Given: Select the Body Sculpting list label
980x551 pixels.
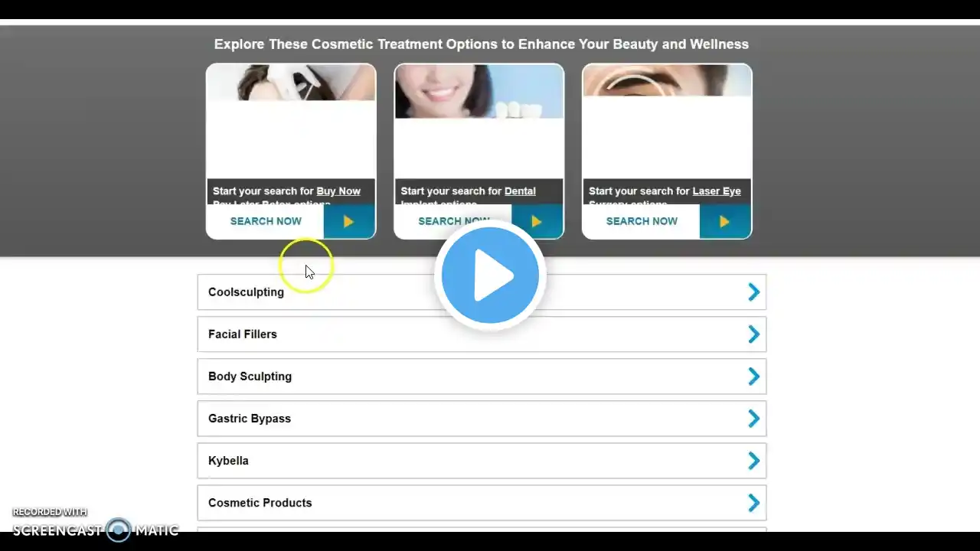Looking at the screenshot, I should point(250,377).
